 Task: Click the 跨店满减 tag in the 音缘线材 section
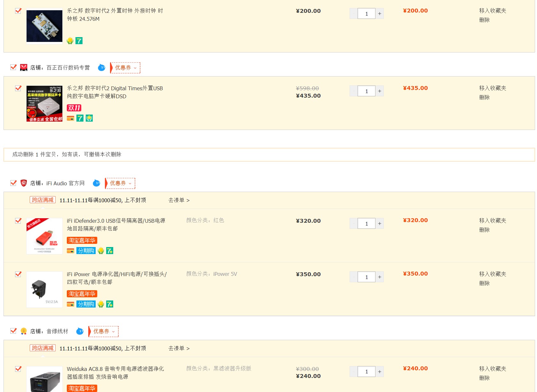click(43, 348)
